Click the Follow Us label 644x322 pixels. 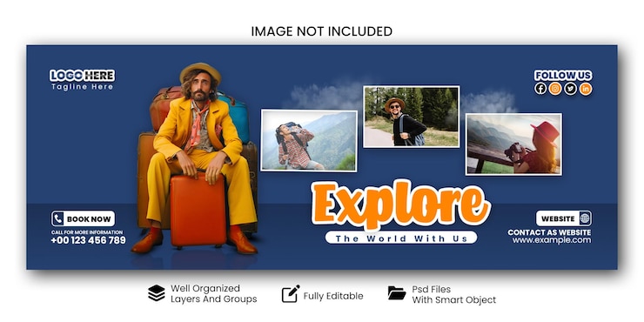563,75
